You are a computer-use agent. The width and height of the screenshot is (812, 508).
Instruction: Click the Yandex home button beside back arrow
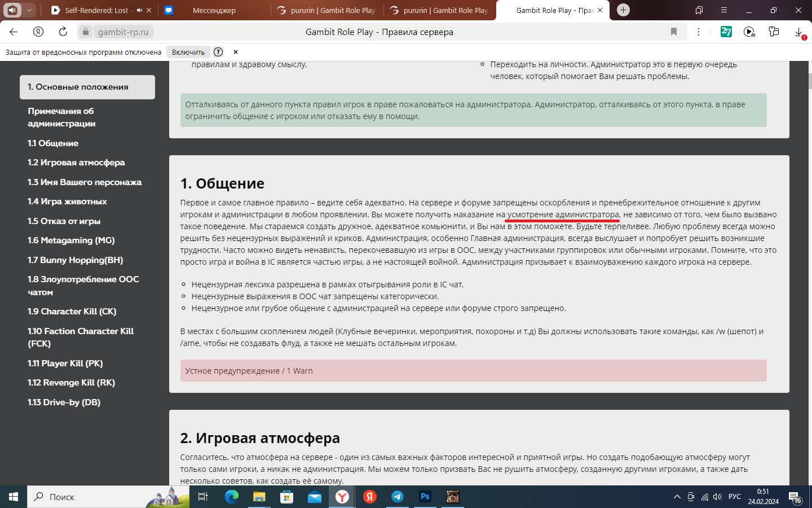38,32
